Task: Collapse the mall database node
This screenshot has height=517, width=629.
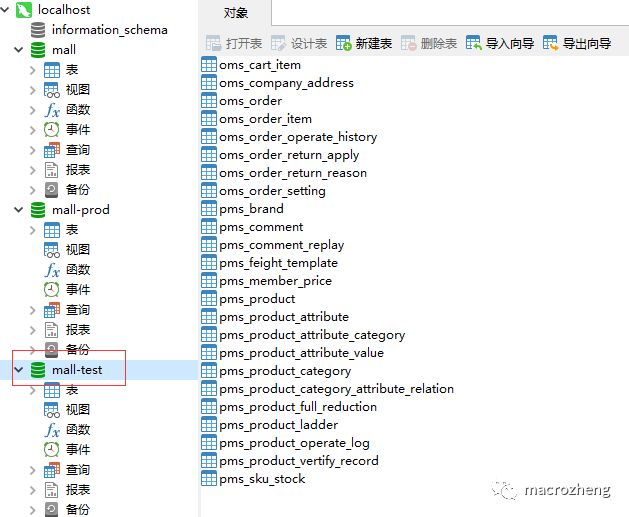Action: click(x=19, y=50)
